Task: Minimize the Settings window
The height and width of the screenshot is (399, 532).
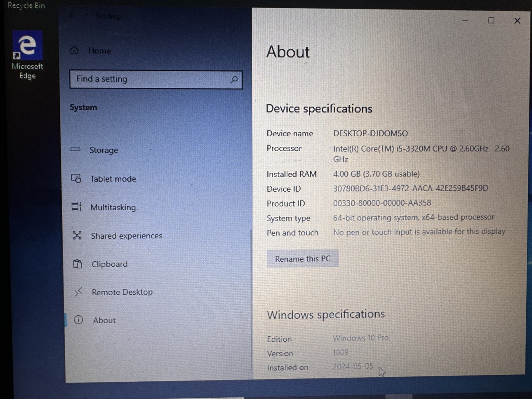Action: click(x=465, y=20)
